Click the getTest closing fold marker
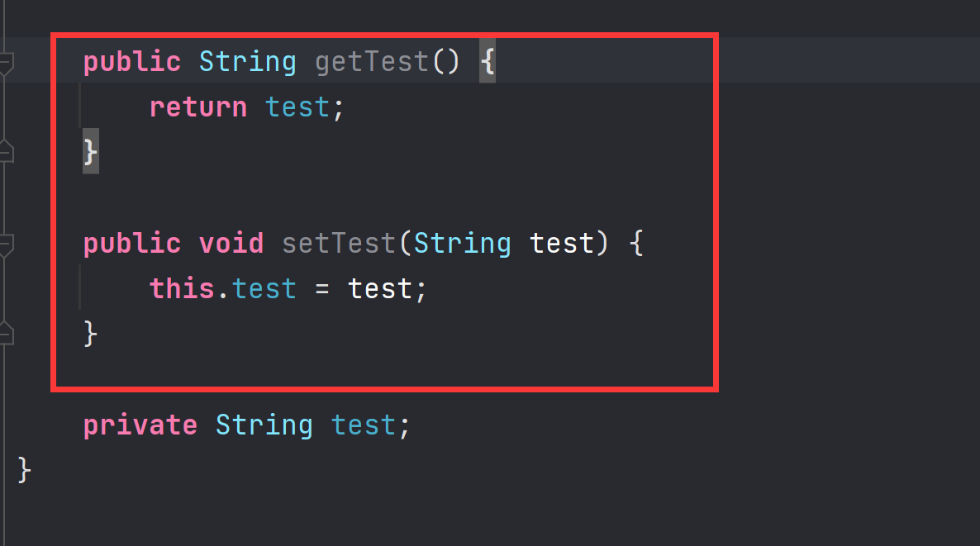The height and width of the screenshot is (546, 980). (x=6, y=151)
